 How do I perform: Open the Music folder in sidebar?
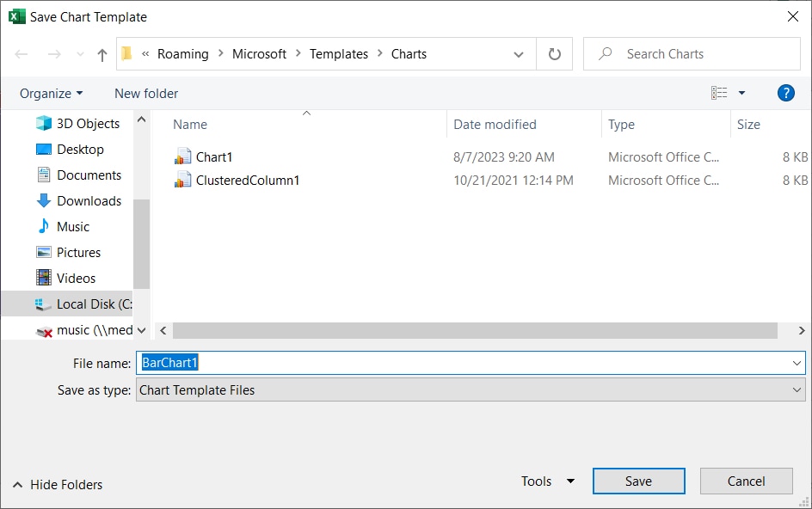(73, 227)
